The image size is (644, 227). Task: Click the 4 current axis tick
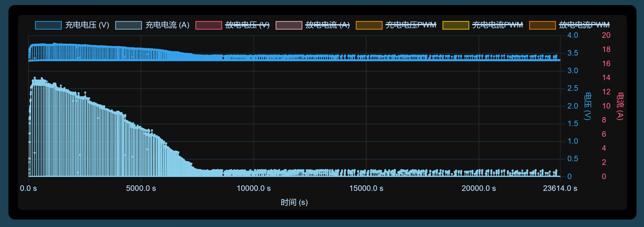pyautogui.click(x=604, y=148)
